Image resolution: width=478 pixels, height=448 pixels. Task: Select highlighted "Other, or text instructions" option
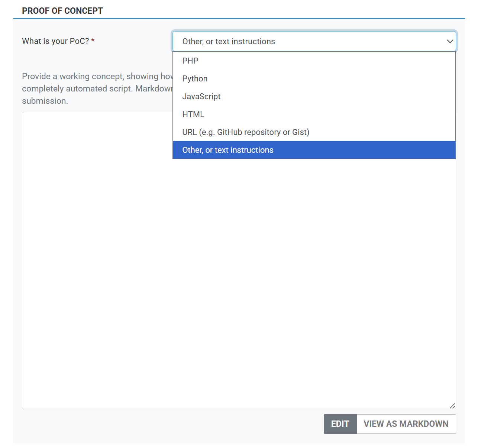point(228,150)
